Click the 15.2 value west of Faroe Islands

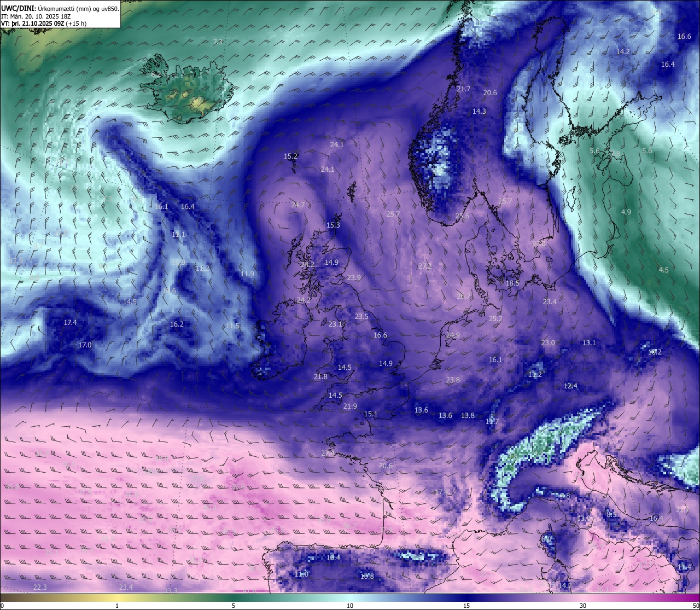click(x=290, y=156)
